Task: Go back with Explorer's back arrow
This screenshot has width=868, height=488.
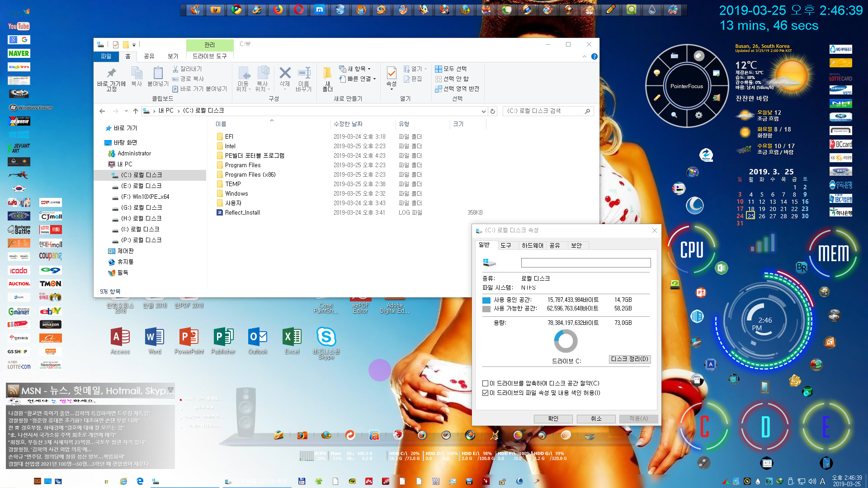Action: click(102, 111)
